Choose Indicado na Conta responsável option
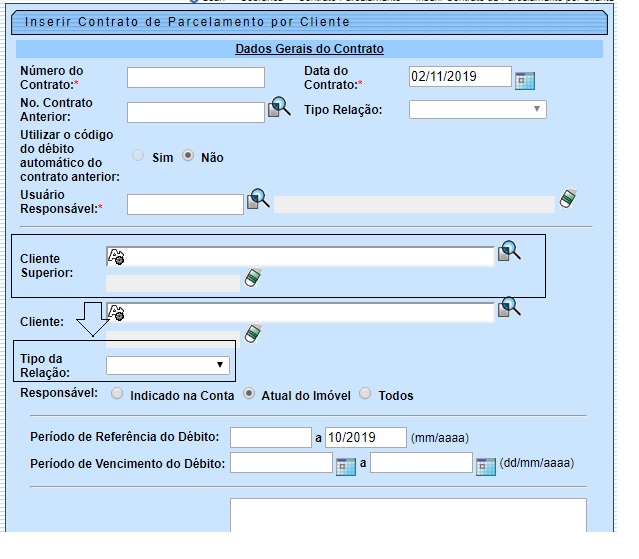 (118, 394)
